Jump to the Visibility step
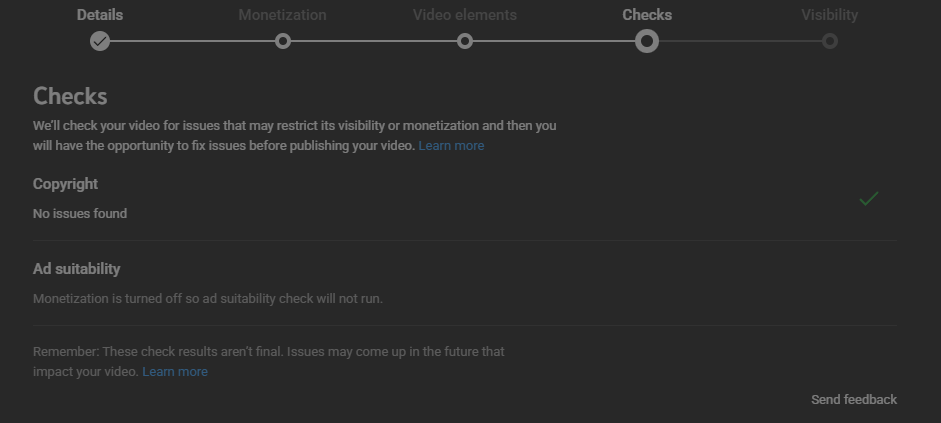The width and height of the screenshot is (941, 423). 829,15
